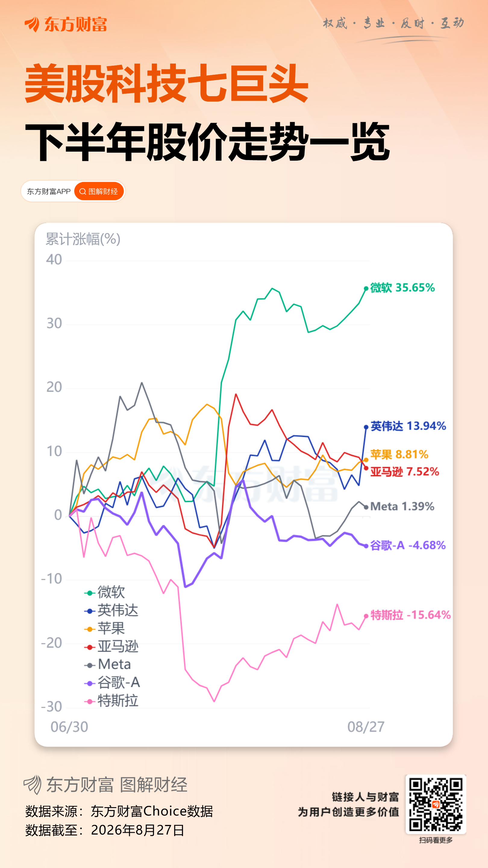Toggle 微软 series in chart legend

coord(105,592)
